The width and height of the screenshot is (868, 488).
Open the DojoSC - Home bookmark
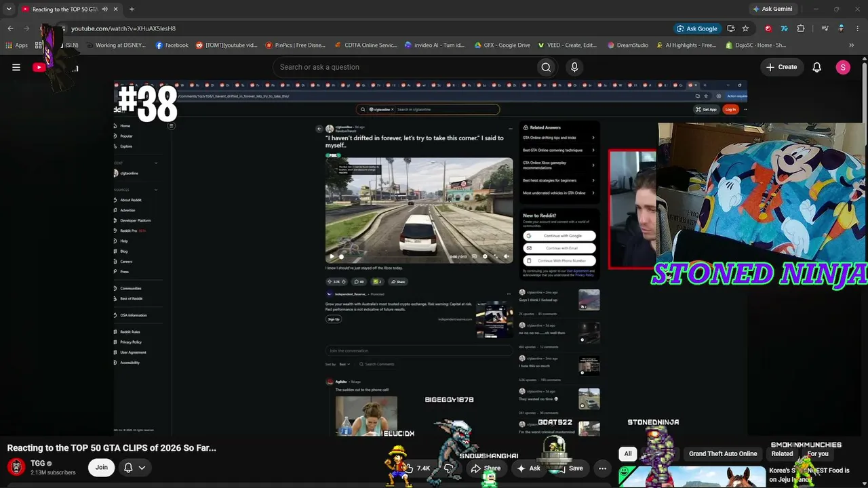[755, 45]
